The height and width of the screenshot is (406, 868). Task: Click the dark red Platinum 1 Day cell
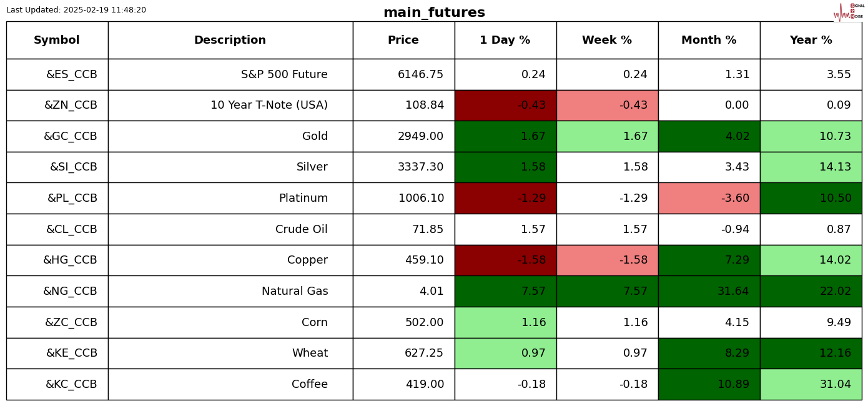(505, 199)
